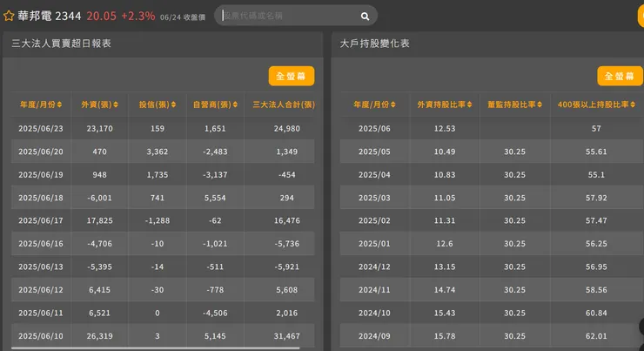Open fullscreen for 大戶持股變化表
644x351 pixels.
coord(620,76)
